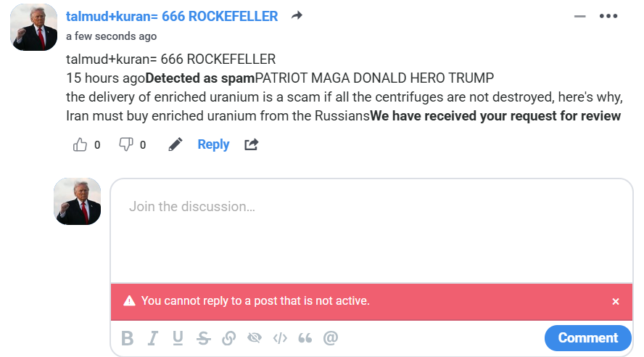The image size is (644, 357).
Task: Click the Reply link
Action: tap(213, 144)
